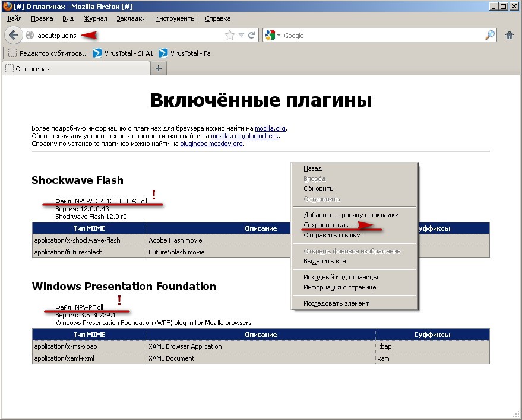
Task: Choose 'Добавить страницу в закладки'
Action: 355,215
